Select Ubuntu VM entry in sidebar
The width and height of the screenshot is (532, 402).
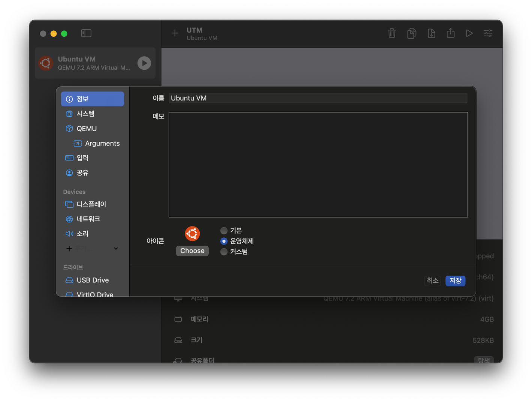tap(95, 63)
